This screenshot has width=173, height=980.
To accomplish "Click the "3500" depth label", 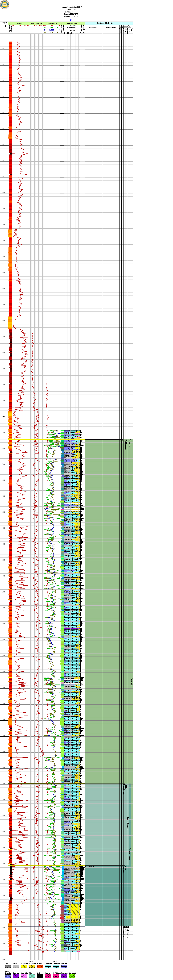I will (3, 592).
